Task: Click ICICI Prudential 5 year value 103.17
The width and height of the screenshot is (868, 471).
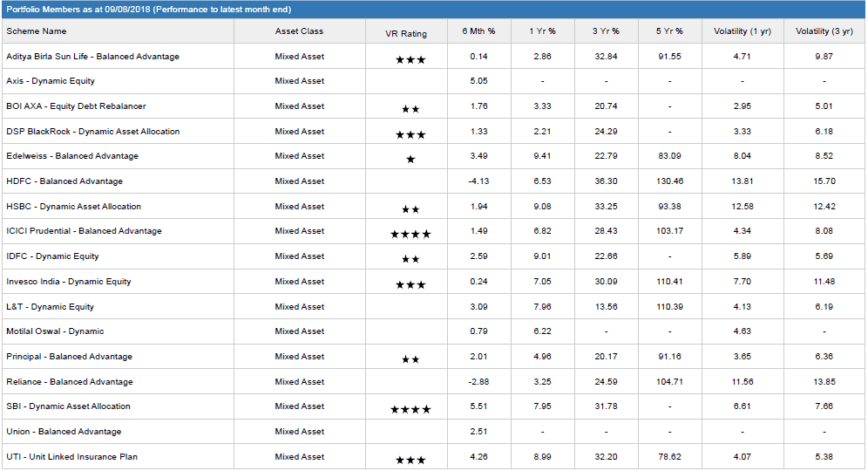Action: click(x=670, y=231)
